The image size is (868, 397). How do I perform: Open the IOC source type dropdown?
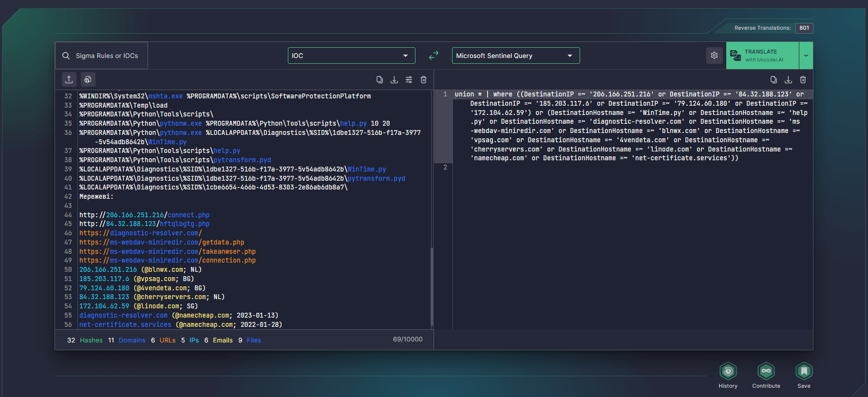[x=351, y=56]
